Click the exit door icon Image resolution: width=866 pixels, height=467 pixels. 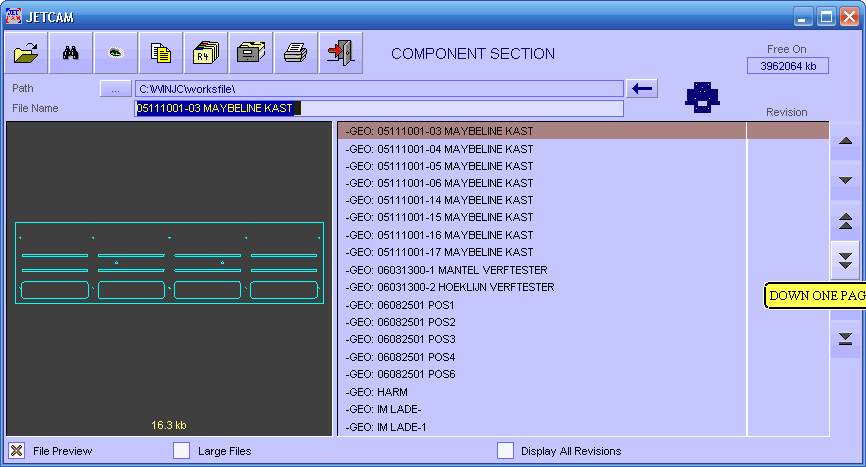pyautogui.click(x=341, y=53)
